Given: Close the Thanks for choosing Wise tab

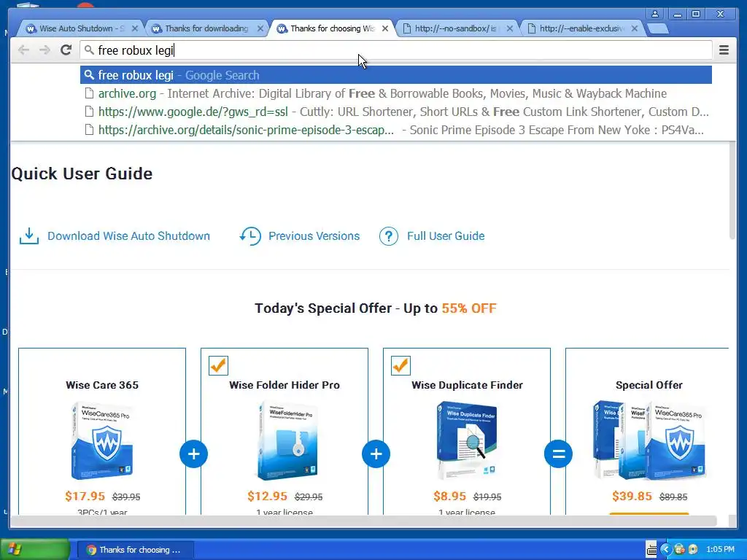Looking at the screenshot, I should click(x=385, y=28).
